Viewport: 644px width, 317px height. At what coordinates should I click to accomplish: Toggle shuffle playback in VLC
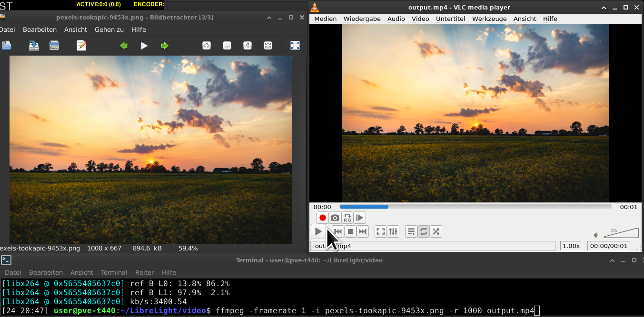coord(436,231)
